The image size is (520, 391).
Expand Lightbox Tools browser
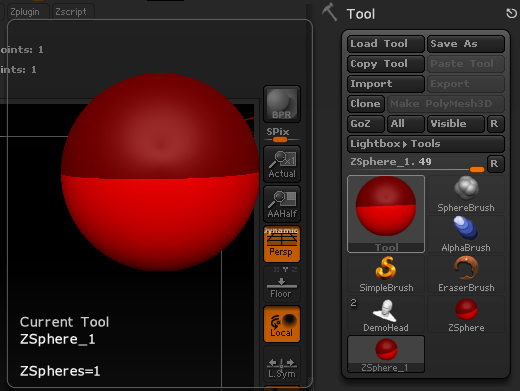426,144
